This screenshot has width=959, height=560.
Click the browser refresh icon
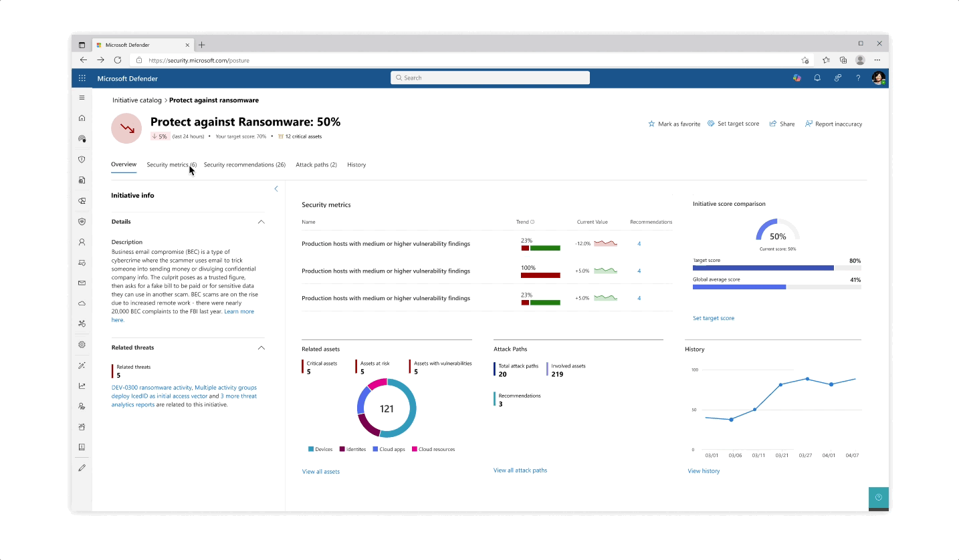[118, 60]
